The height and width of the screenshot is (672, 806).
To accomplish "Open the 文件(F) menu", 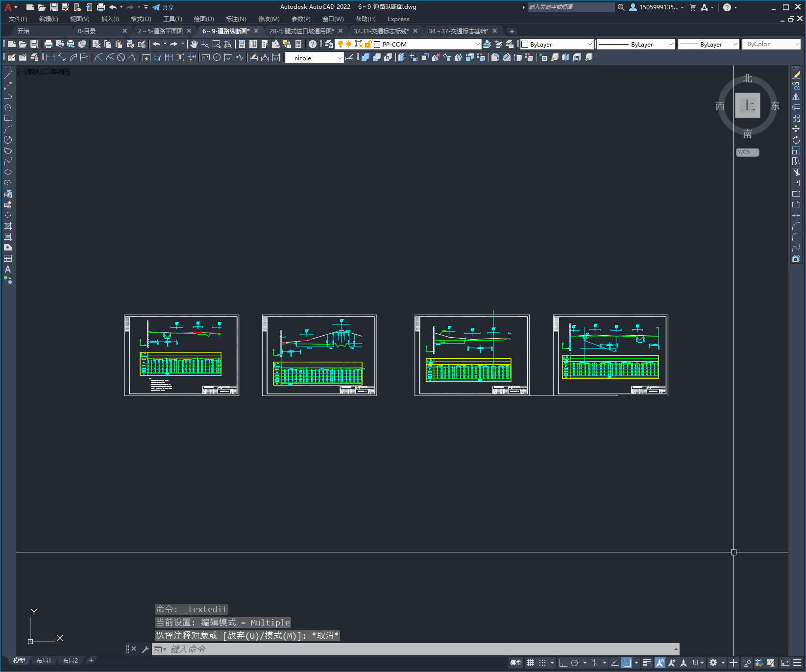I will (x=18, y=19).
